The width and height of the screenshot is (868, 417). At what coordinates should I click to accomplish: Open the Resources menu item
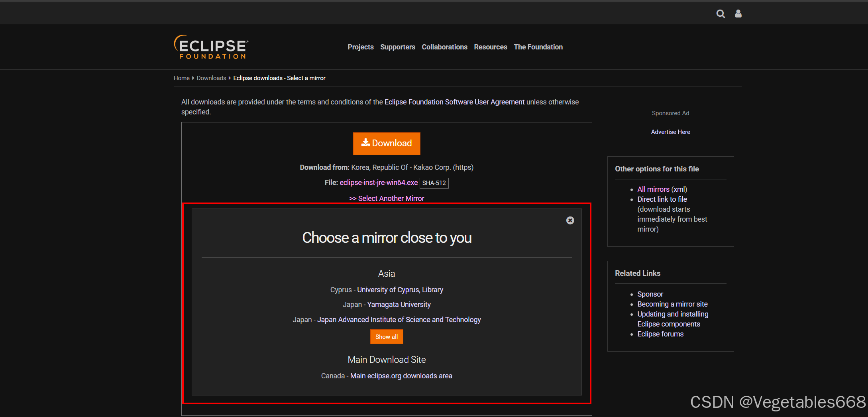491,47
